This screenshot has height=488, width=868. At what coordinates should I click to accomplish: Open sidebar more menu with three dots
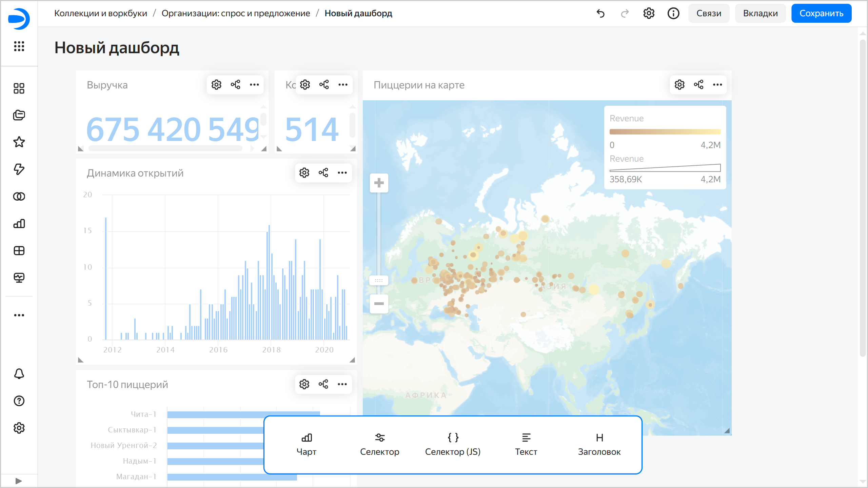tap(19, 315)
